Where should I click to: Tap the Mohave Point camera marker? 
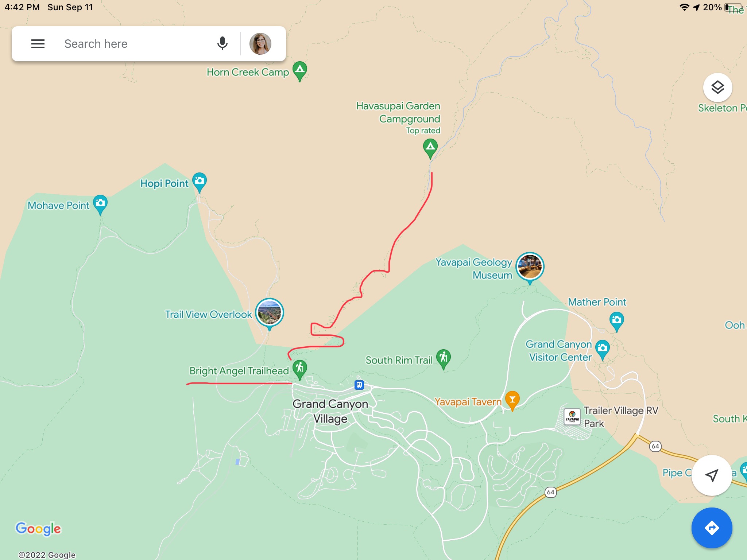(100, 204)
